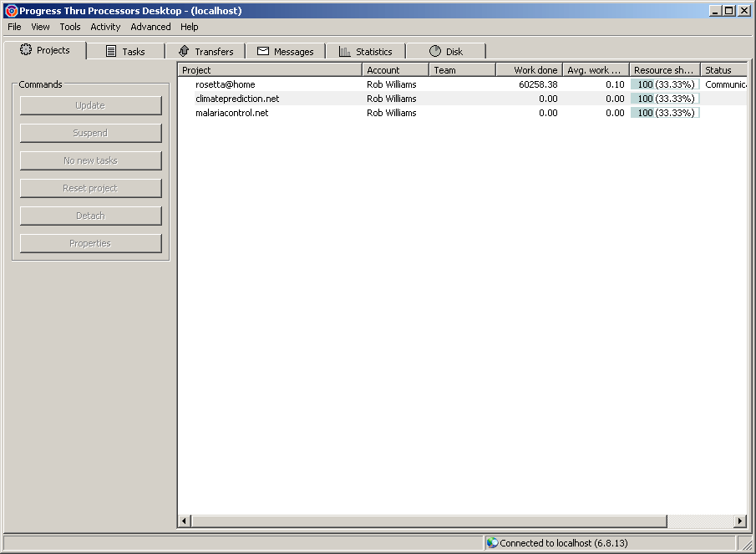Click the horizontal scrollbar left arrow
This screenshot has width=756, height=554.
184,521
